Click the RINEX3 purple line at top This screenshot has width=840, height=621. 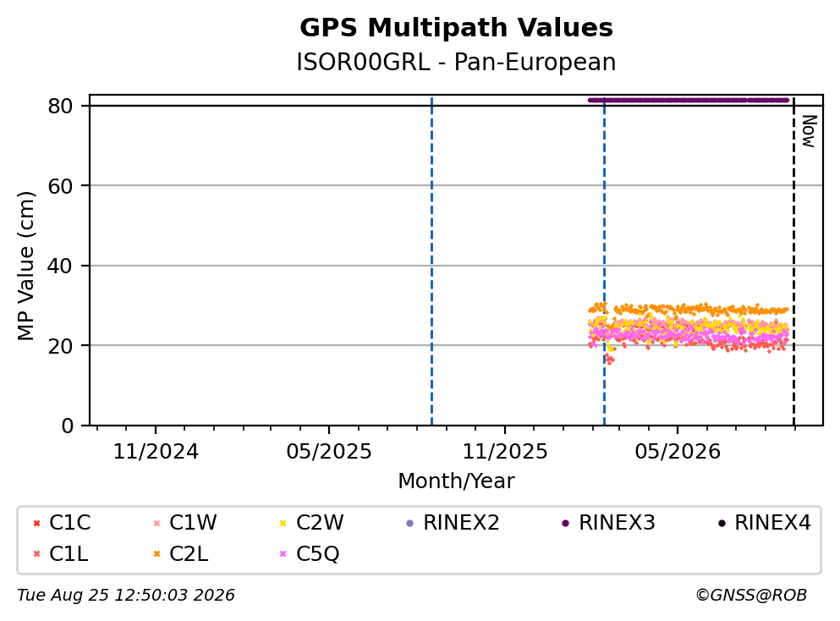[x=689, y=100]
